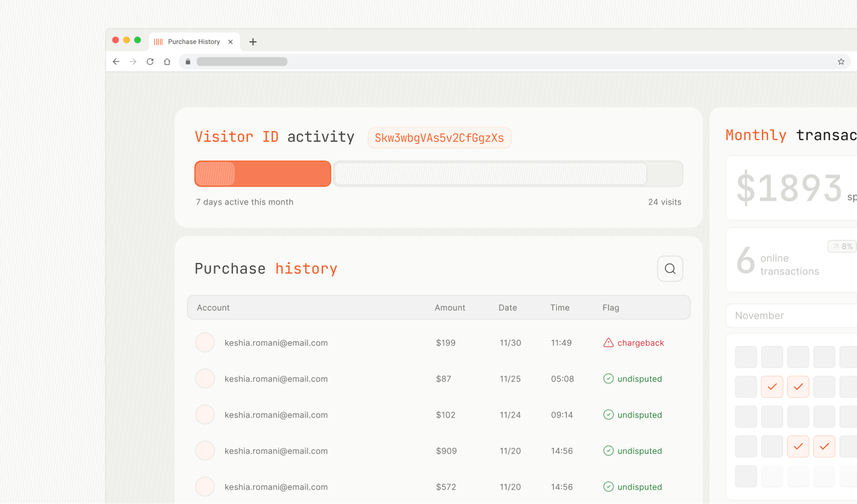Viewport: 857px width, 504px height.
Task: Click the chargeback warning triangle icon
Action: point(608,343)
